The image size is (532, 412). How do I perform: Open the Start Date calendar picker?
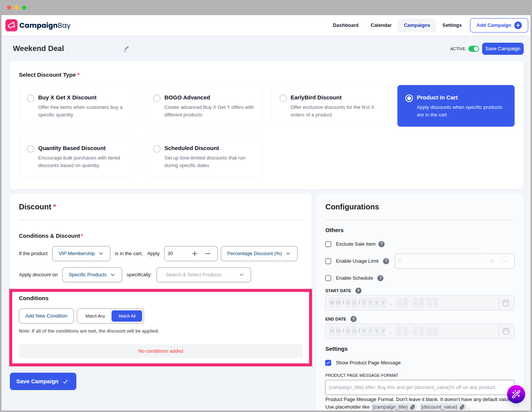(x=506, y=302)
